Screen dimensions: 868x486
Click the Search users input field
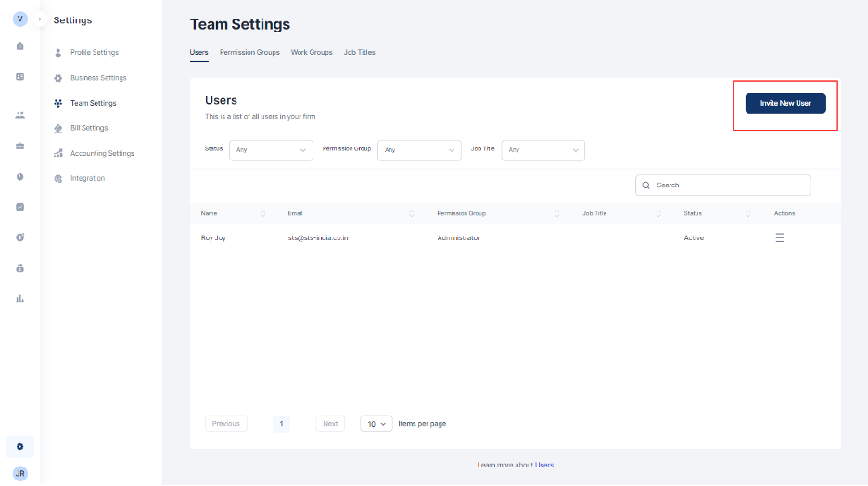point(728,185)
